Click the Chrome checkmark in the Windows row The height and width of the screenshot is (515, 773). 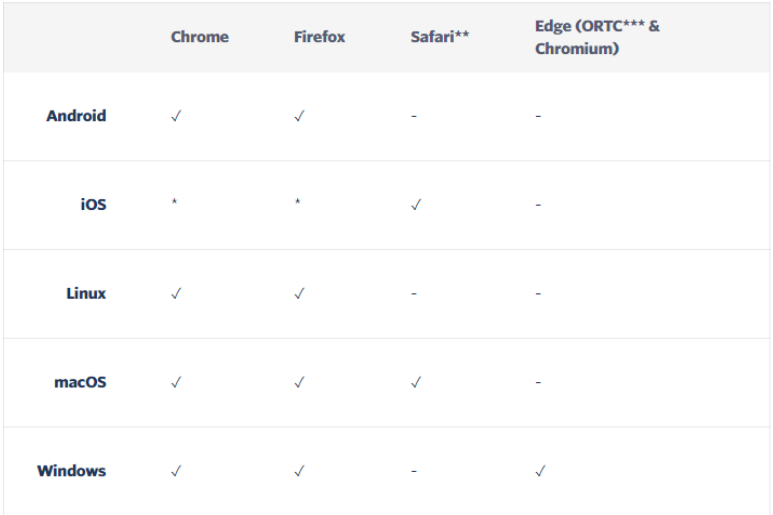(x=176, y=471)
